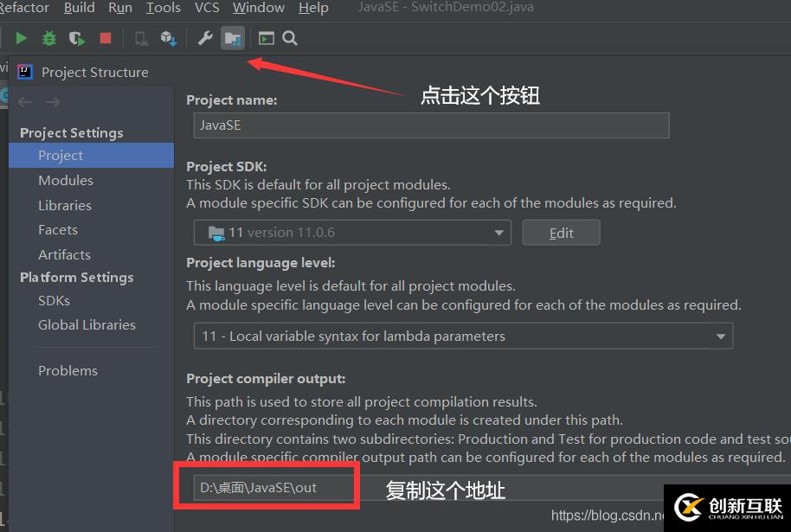Viewport: 791px width, 532px height.
Task: Start debugging via the Debug bug icon
Action: pyautogui.click(x=48, y=38)
